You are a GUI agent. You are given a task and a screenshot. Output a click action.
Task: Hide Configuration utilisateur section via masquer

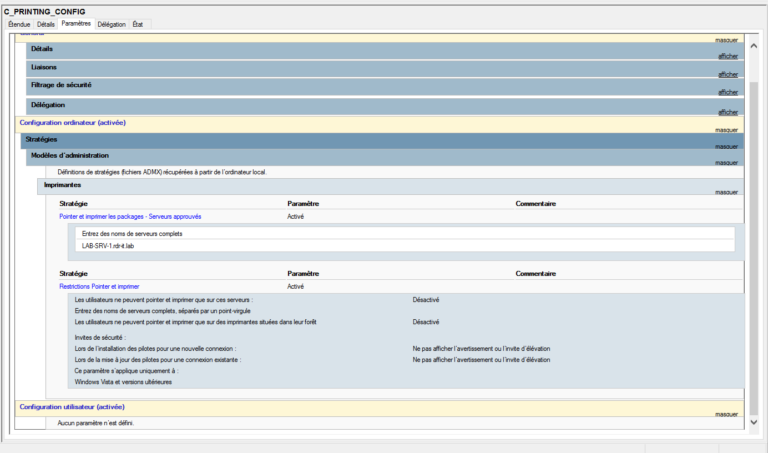click(x=726, y=414)
